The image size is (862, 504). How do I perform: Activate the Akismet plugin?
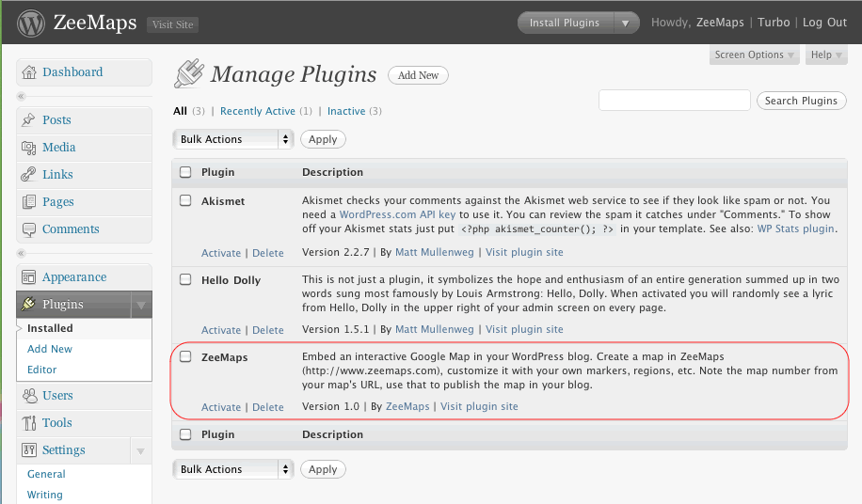pyautogui.click(x=221, y=253)
